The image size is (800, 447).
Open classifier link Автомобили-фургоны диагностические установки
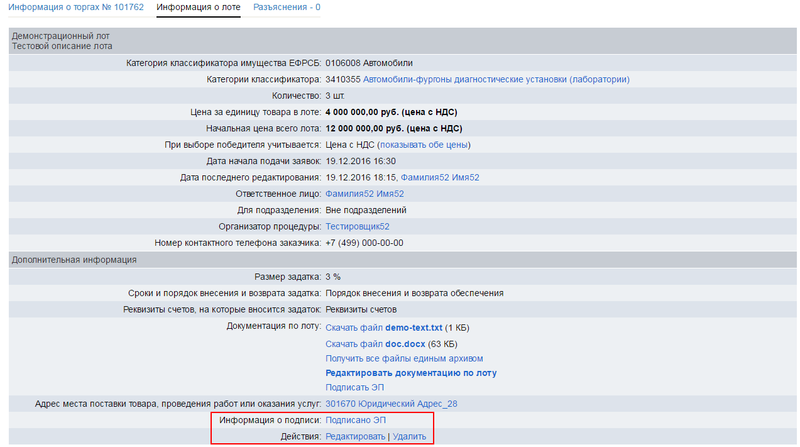pyautogui.click(x=496, y=80)
